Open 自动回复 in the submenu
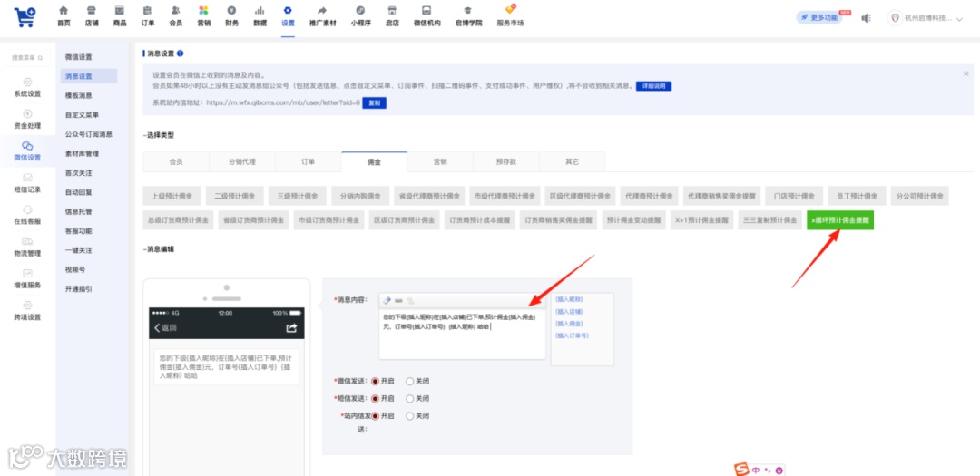Viewport: 980px width, 476px height. click(x=79, y=192)
